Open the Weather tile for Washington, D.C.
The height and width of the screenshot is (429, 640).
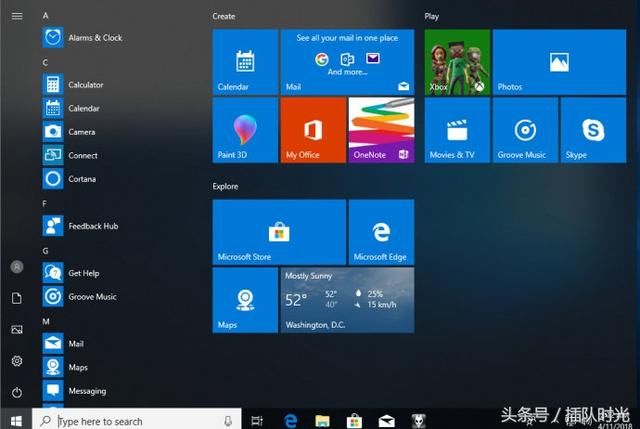(x=347, y=300)
